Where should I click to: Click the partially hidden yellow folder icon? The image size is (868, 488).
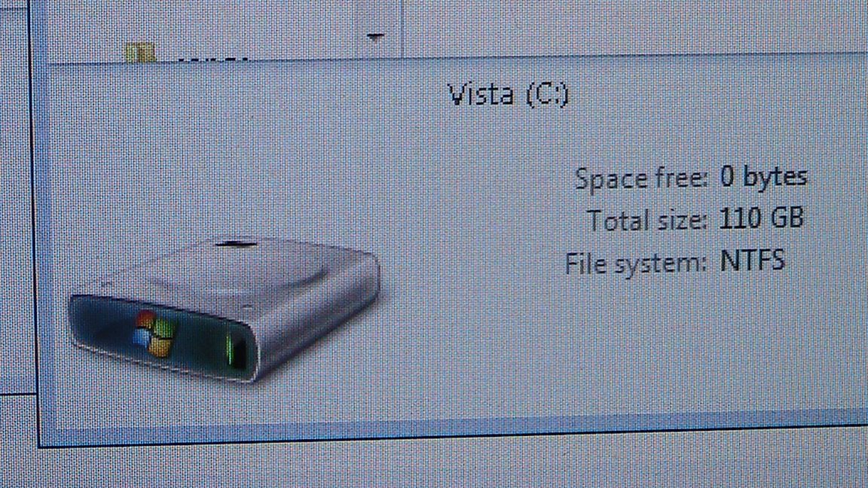(139, 53)
